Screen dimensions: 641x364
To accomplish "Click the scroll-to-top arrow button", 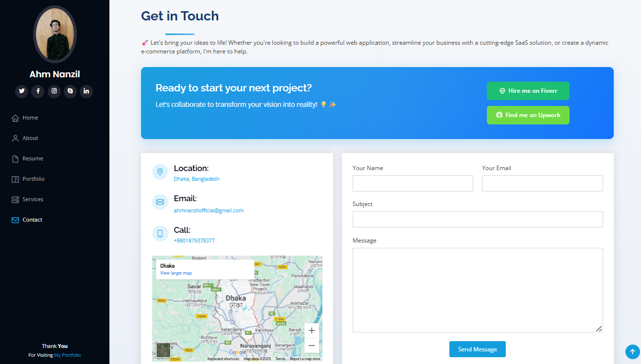I will (x=632, y=351).
